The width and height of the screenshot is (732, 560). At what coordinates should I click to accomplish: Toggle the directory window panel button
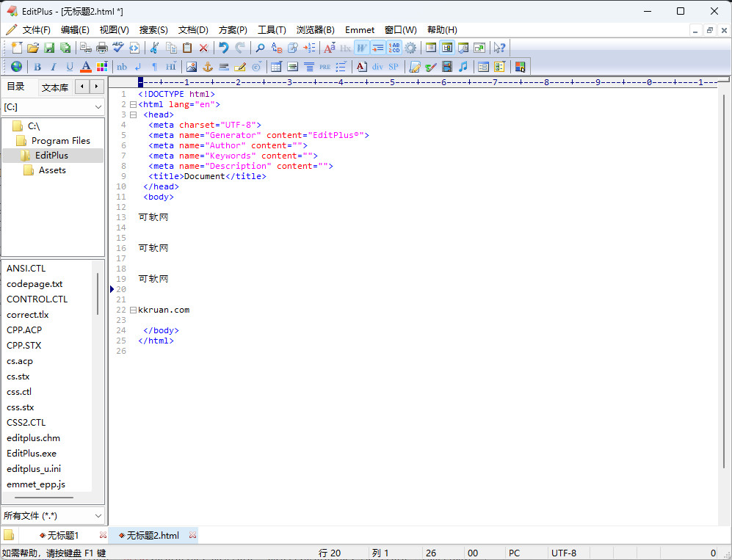coord(447,48)
